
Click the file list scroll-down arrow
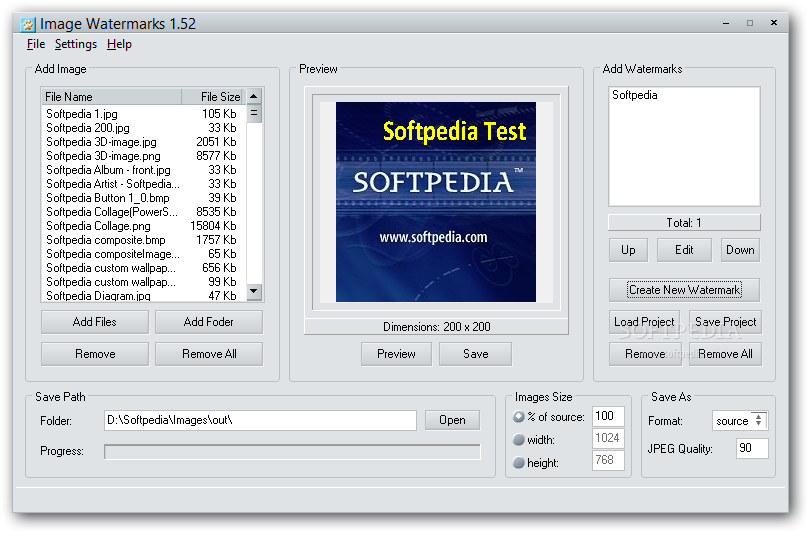[253, 292]
